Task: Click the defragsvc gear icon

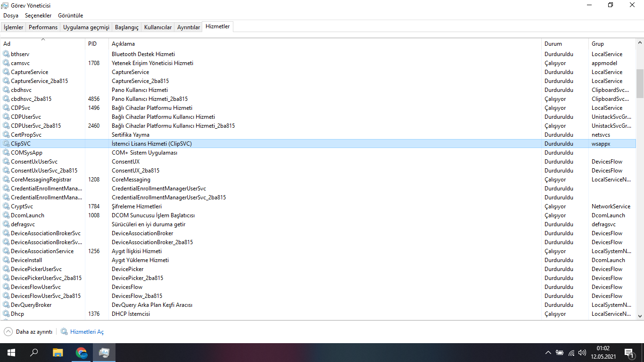Action: coord(6,224)
